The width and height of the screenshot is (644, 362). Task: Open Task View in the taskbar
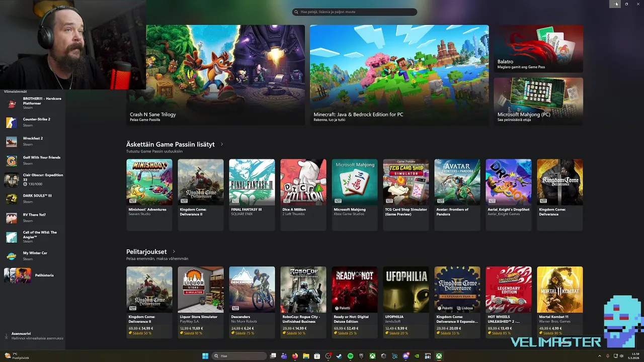click(273, 356)
